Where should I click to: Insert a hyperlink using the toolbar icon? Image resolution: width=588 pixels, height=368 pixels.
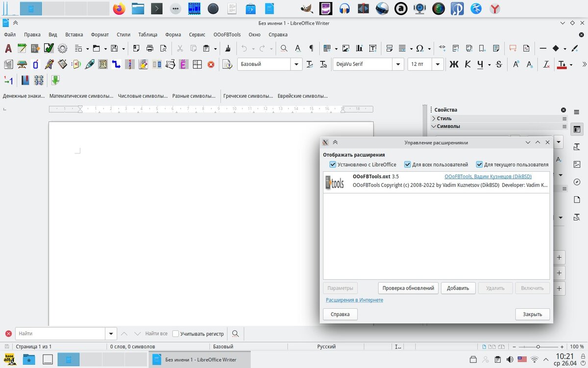click(442, 49)
